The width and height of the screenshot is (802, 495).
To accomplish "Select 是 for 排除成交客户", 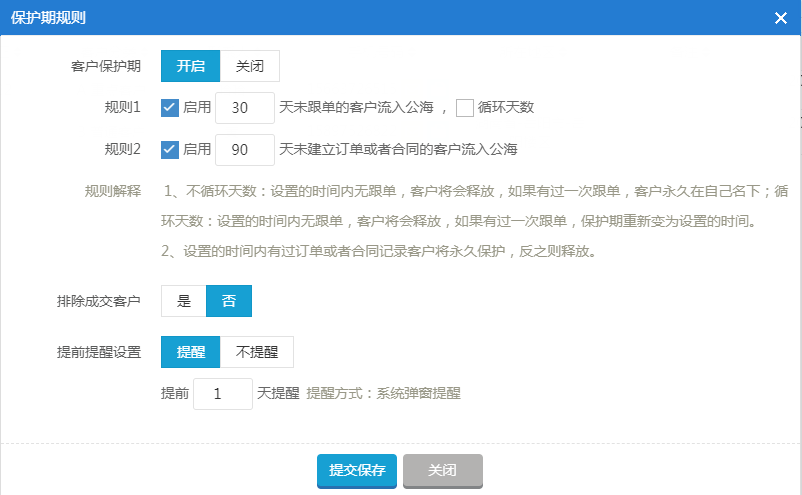I will [184, 301].
